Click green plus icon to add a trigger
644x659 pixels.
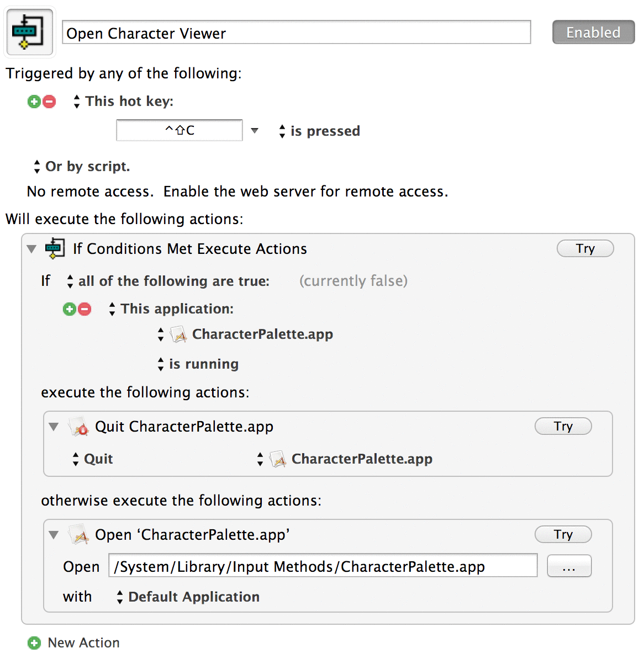click(34, 102)
